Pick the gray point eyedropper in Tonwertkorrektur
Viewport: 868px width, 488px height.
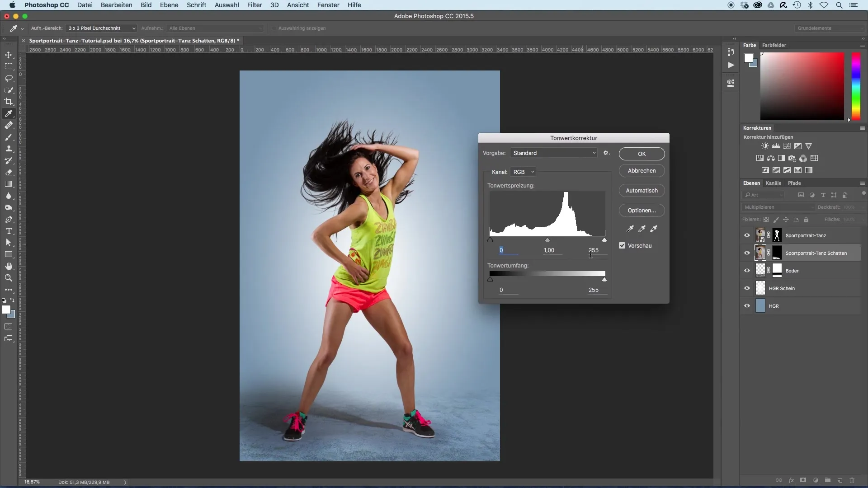pos(642,229)
